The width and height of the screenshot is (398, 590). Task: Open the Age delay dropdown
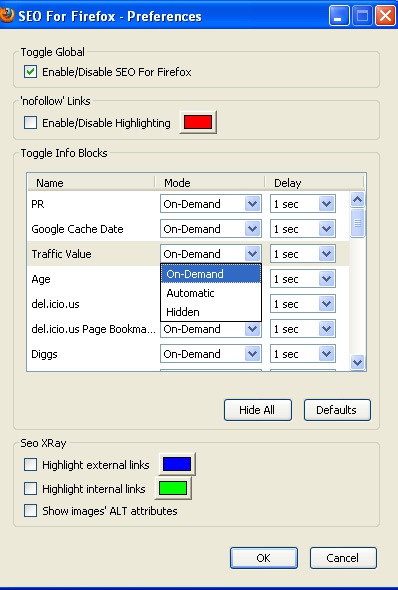pos(303,279)
